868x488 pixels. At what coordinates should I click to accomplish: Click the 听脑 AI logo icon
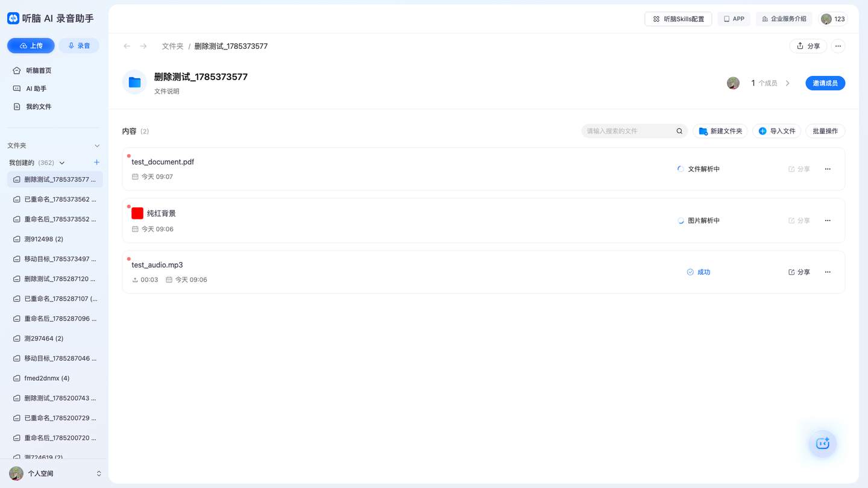point(13,19)
